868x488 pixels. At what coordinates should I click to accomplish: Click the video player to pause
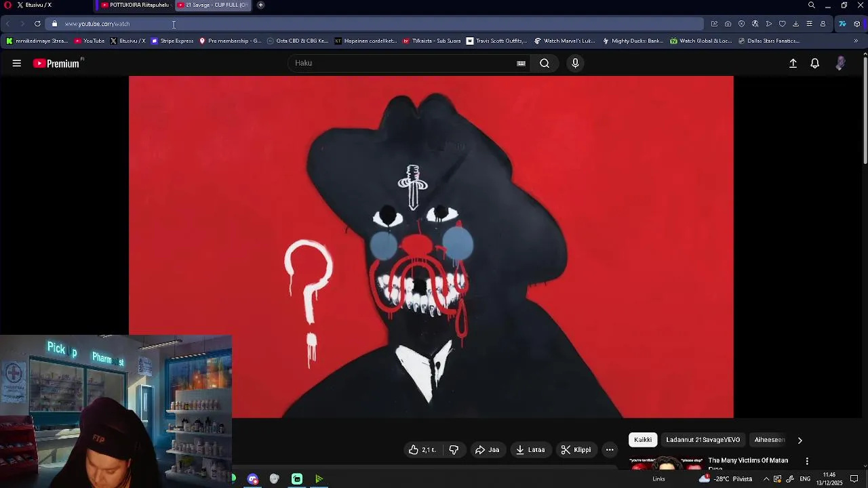[431, 247]
